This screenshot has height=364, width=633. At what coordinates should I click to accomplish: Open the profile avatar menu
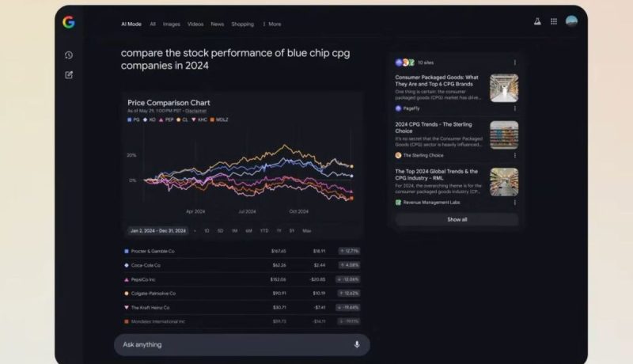click(x=571, y=21)
